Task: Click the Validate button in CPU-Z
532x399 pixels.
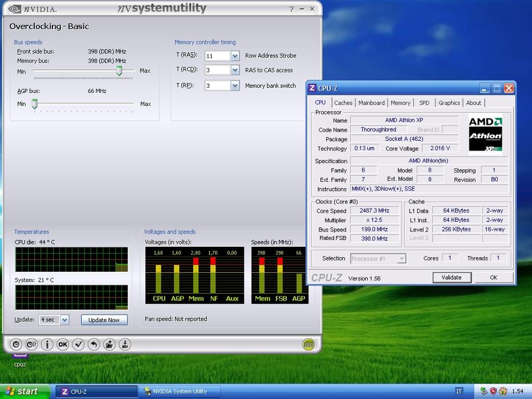Action: 452,278
